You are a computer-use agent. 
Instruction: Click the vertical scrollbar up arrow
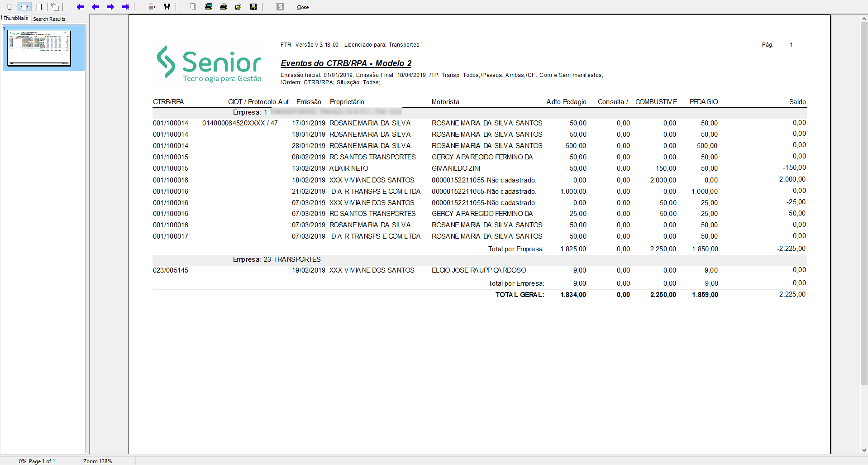(864, 19)
